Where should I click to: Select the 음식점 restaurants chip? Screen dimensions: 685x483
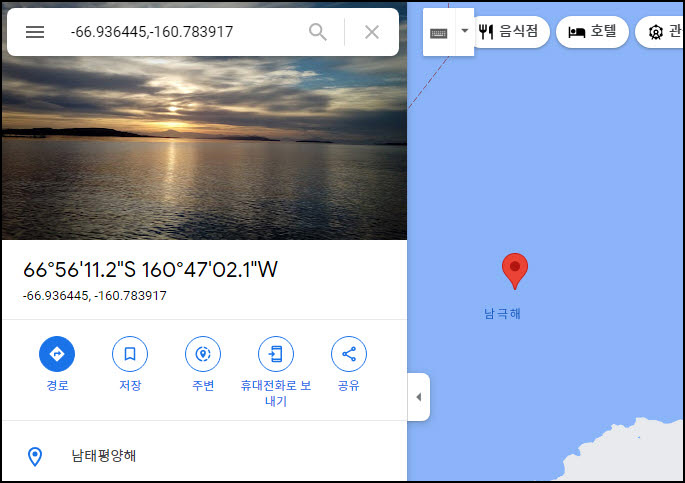point(510,31)
